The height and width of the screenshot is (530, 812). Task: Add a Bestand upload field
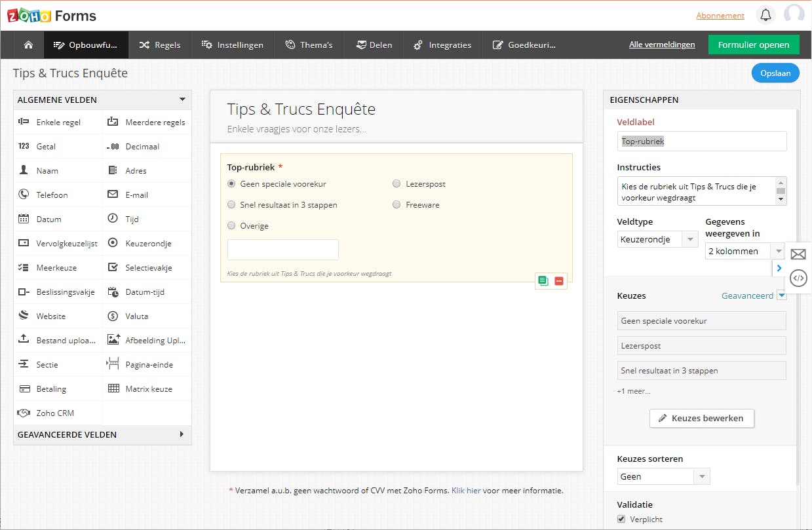58,340
